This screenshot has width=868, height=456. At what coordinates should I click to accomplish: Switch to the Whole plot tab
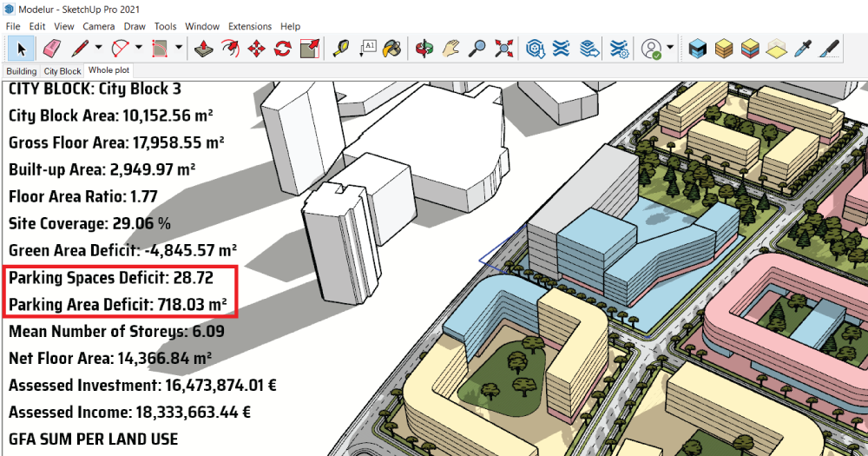click(x=108, y=70)
